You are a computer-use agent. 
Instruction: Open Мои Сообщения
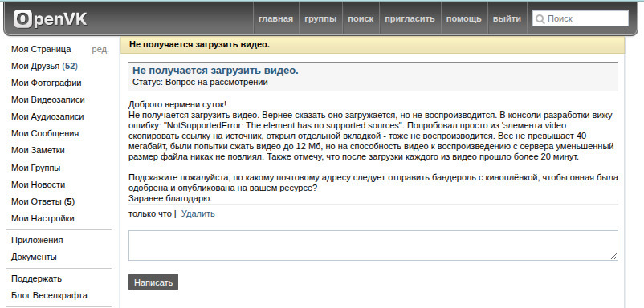[45, 133]
